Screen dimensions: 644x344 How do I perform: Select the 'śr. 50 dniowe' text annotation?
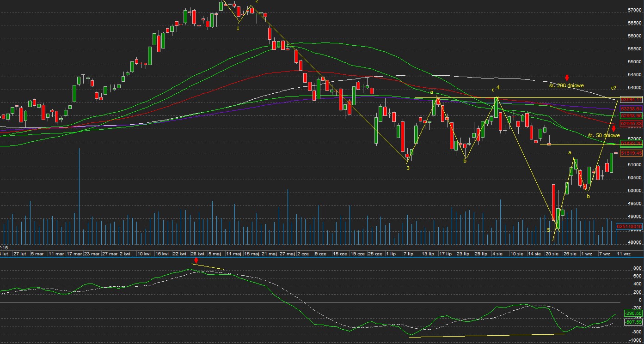[x=603, y=136]
